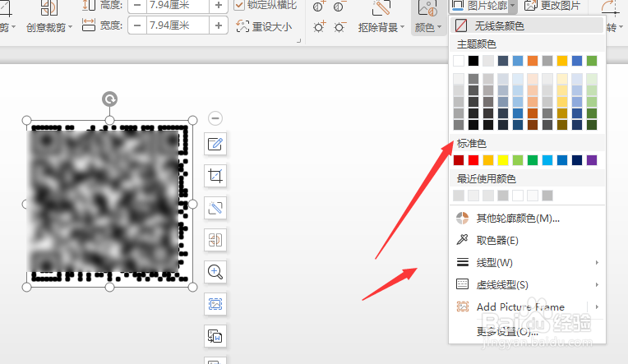
Task: Click the magic wand background removal icon
Action: point(215,208)
